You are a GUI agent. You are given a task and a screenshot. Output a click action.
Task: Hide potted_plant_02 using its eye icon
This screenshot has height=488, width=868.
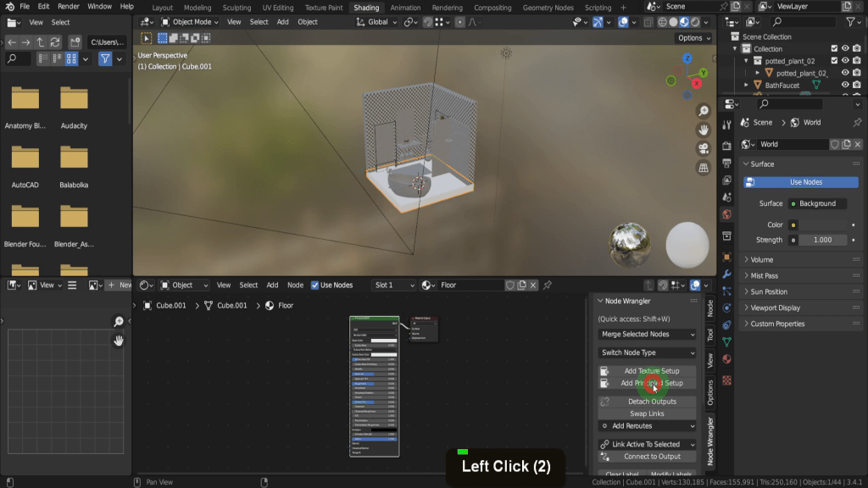845,61
